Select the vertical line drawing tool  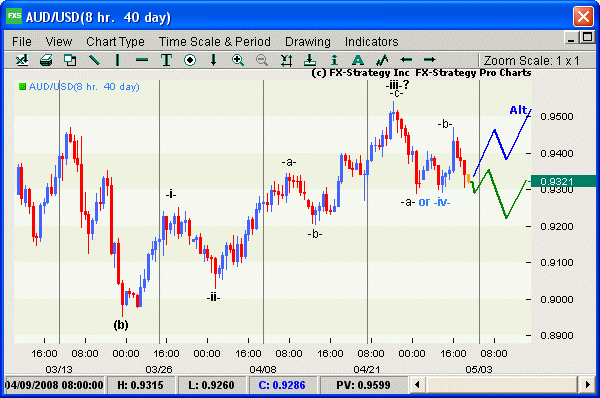click(x=117, y=60)
